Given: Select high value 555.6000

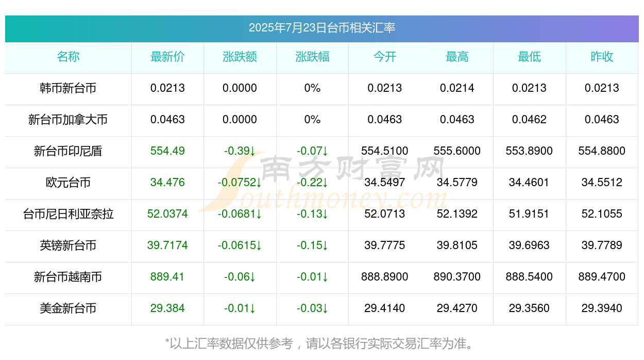Looking at the screenshot, I should 457,151.
